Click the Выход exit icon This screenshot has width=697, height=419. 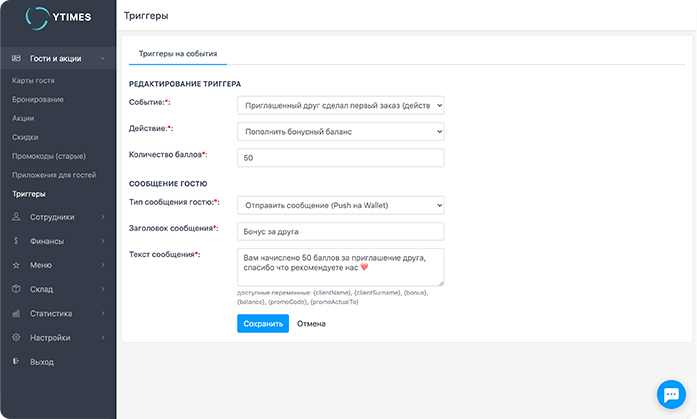coord(16,361)
